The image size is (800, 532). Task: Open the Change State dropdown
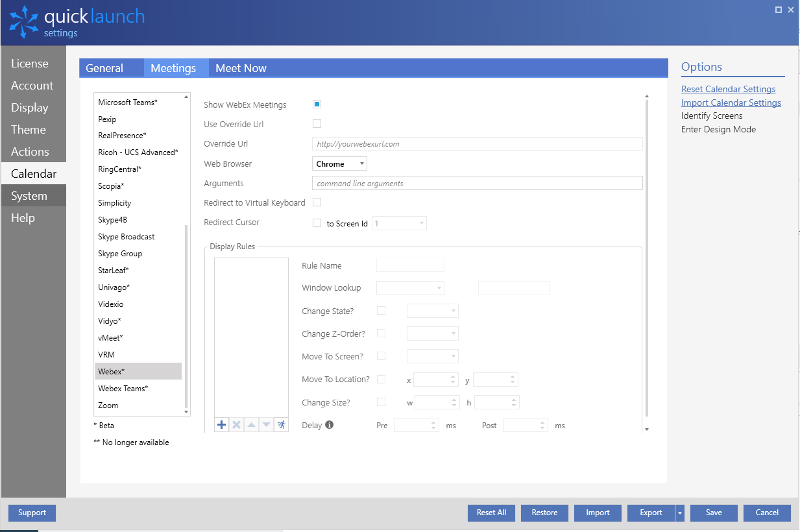tap(433, 311)
